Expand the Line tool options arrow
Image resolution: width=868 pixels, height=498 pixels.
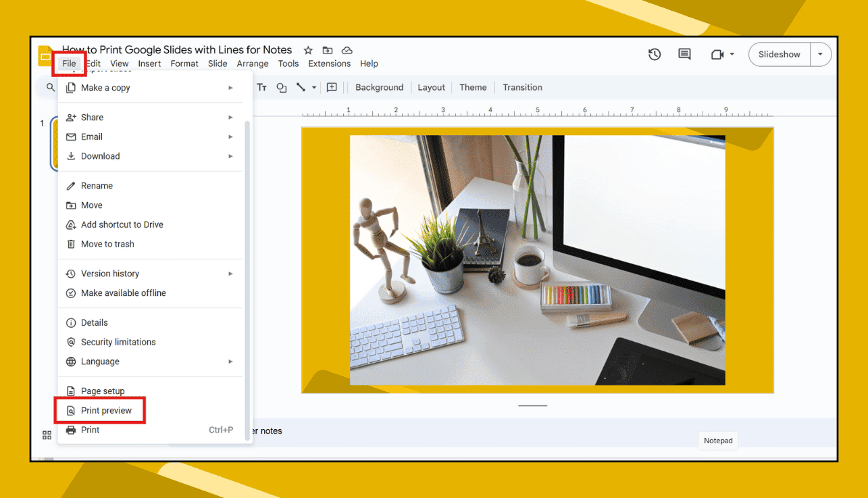pyautogui.click(x=313, y=87)
